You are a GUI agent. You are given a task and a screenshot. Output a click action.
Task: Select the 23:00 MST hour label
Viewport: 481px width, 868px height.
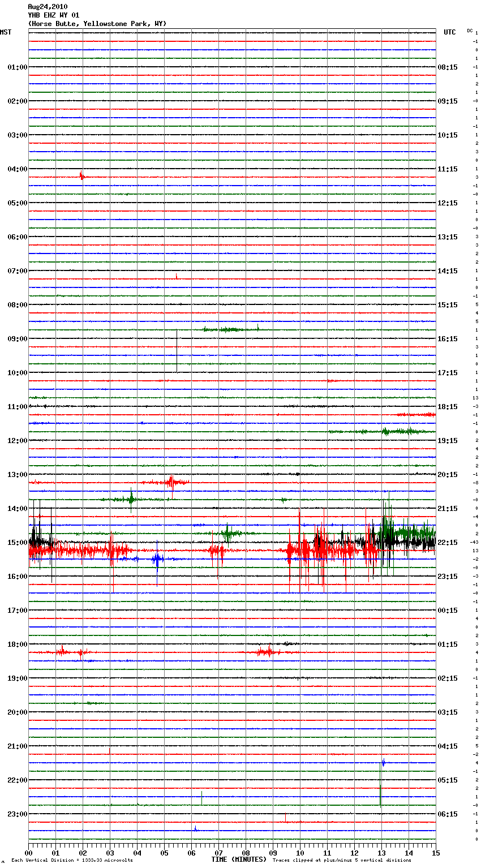[18, 814]
